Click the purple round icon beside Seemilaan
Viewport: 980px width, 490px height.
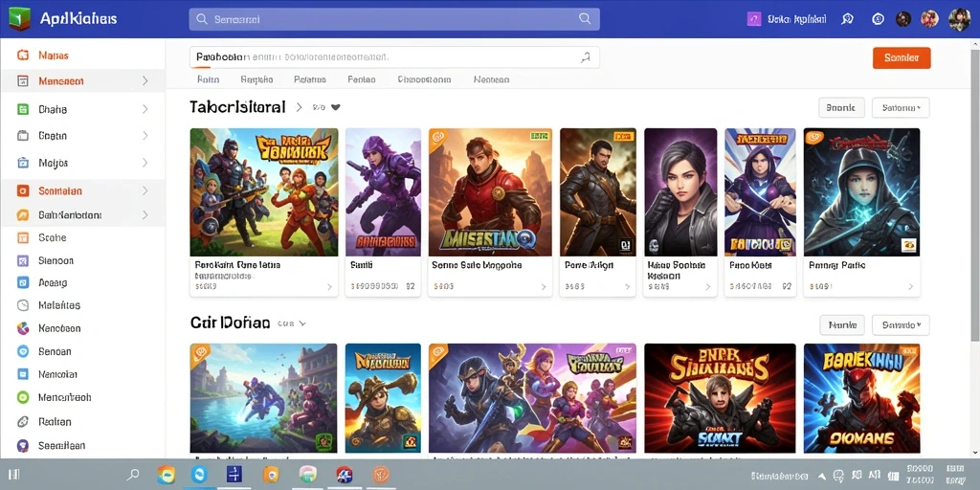coord(23,446)
